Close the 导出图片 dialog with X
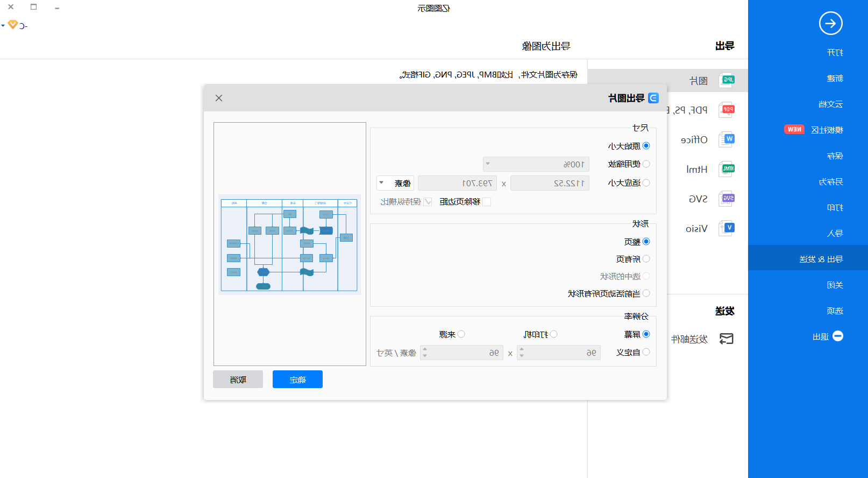Viewport: 868px width, 478px height. tap(218, 98)
